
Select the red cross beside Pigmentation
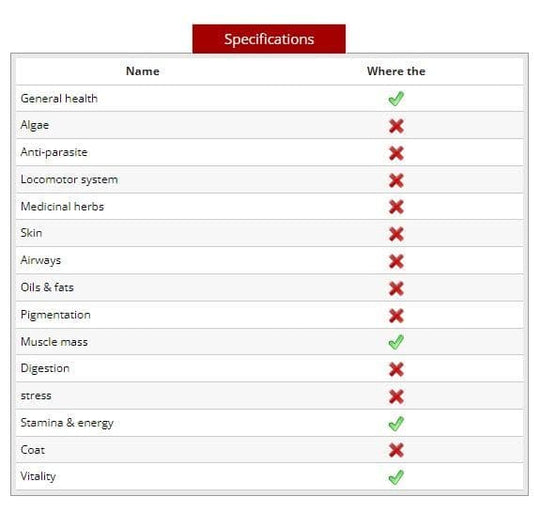[x=396, y=316]
